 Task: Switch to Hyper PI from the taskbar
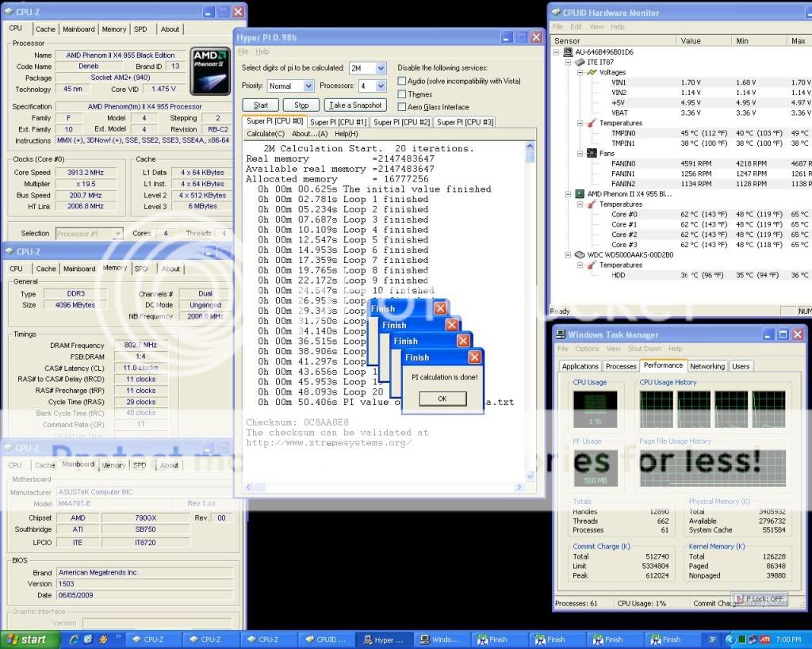coord(385,639)
